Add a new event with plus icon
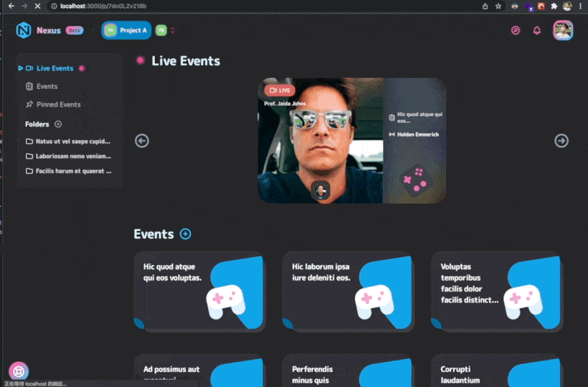 point(185,234)
